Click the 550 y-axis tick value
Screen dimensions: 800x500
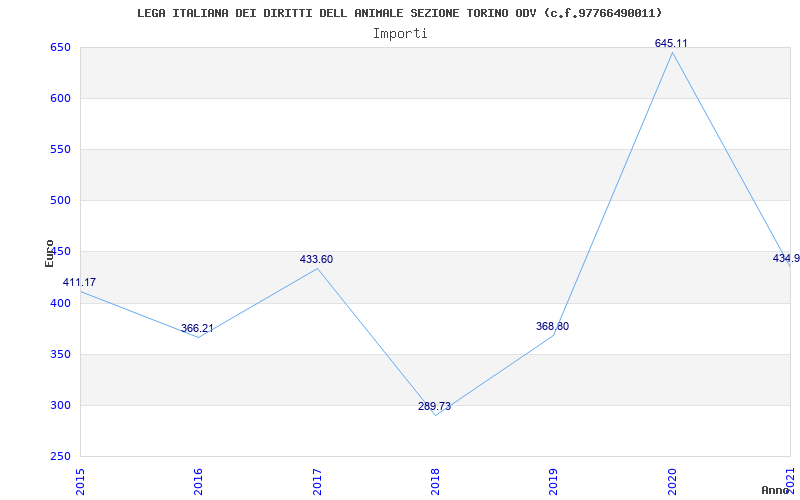[60, 149]
